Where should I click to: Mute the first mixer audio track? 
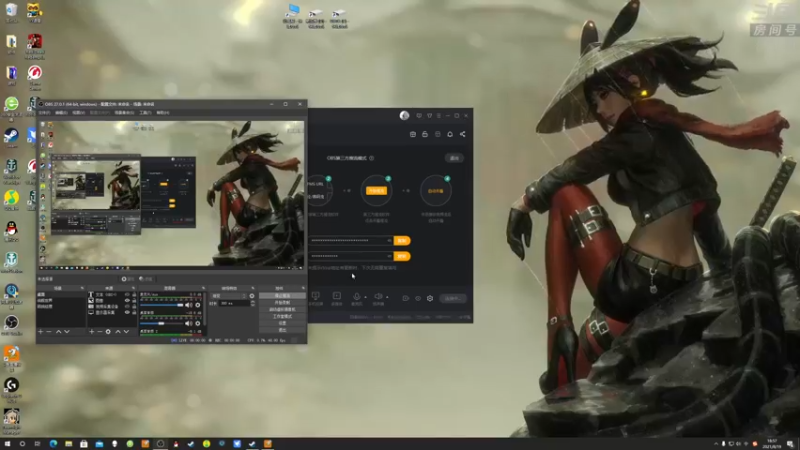[188, 305]
